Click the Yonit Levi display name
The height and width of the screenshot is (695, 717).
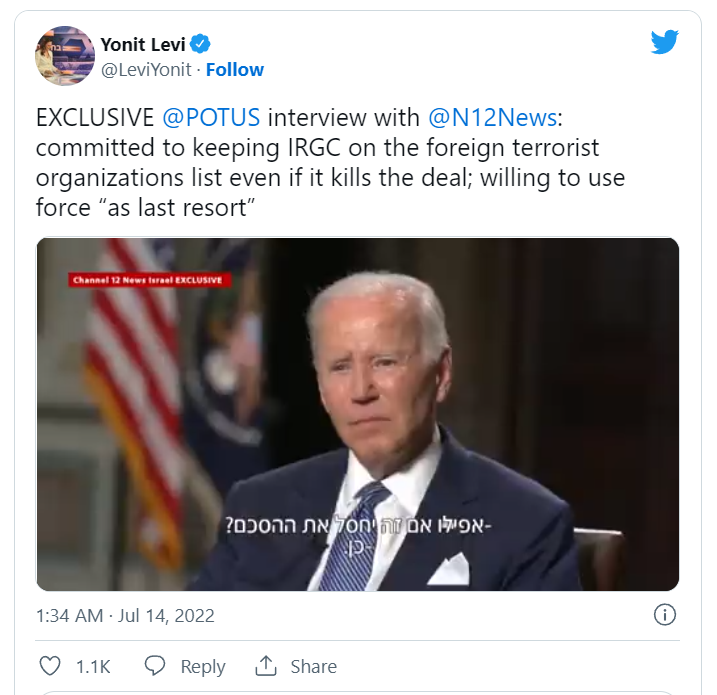143,44
